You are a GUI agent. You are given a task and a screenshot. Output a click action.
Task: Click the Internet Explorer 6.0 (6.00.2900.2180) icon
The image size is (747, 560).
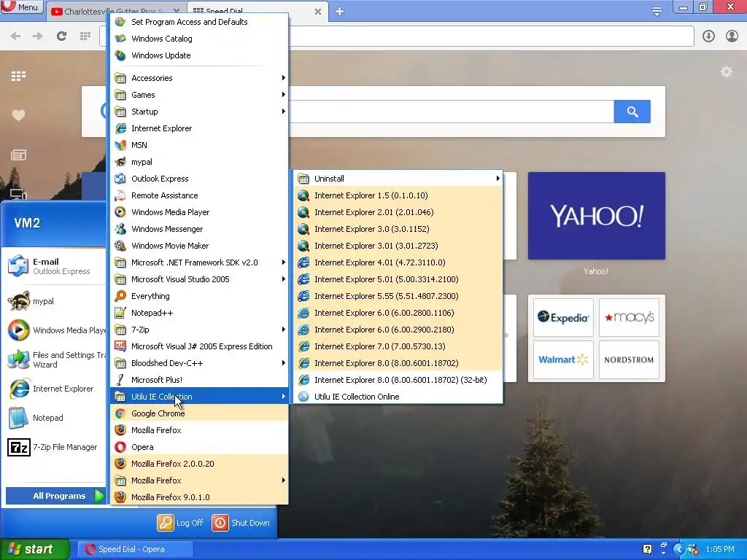click(x=303, y=330)
